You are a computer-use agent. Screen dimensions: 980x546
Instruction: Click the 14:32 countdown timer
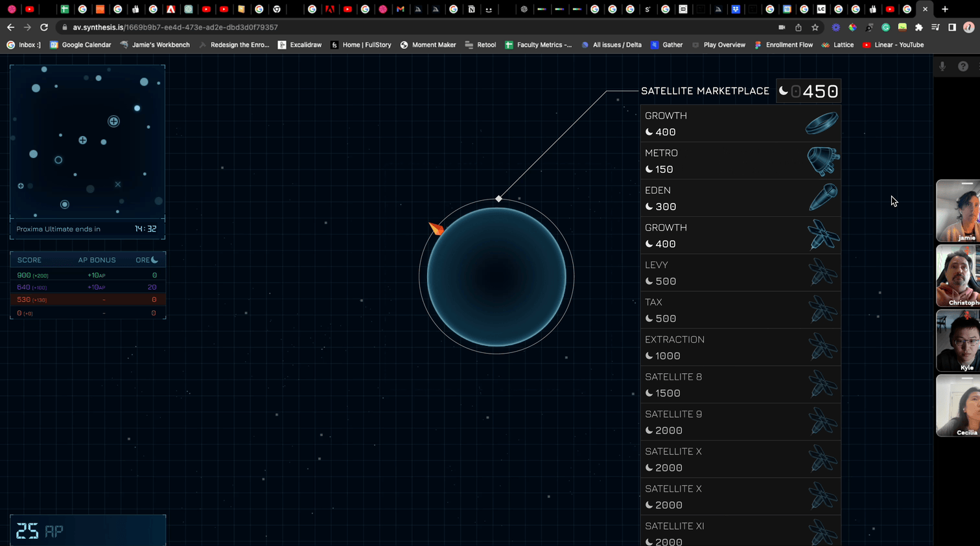pos(145,229)
